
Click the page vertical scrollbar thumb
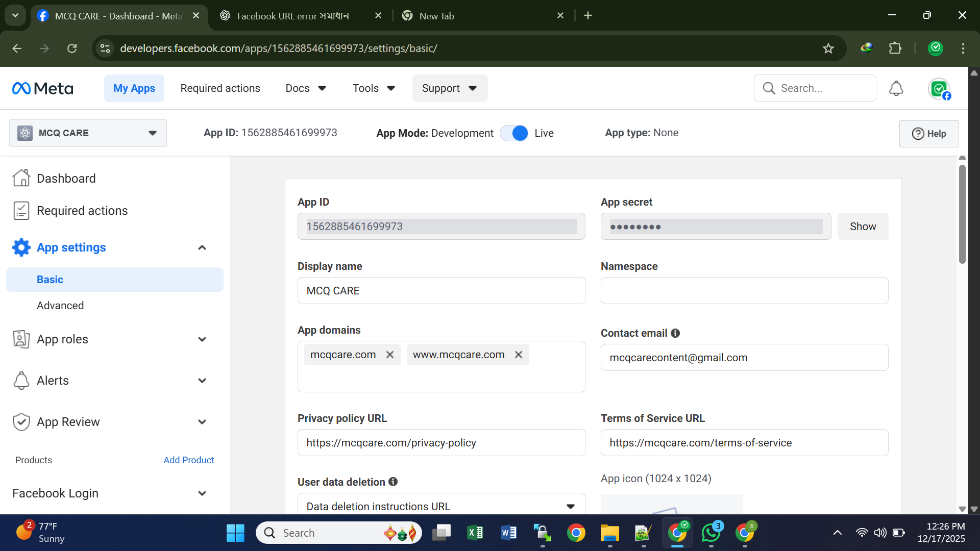click(962, 214)
